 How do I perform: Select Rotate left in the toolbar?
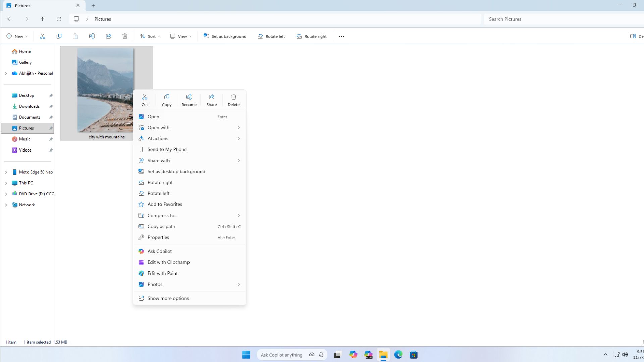click(x=271, y=36)
